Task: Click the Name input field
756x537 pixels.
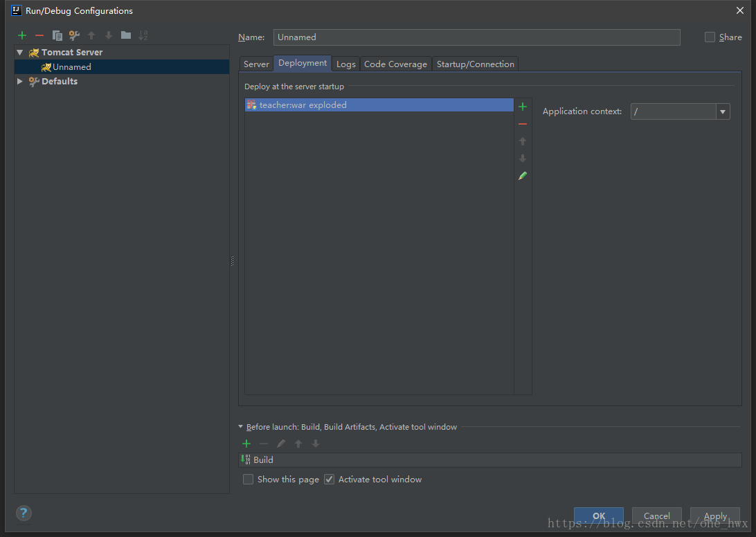Action: (476, 37)
